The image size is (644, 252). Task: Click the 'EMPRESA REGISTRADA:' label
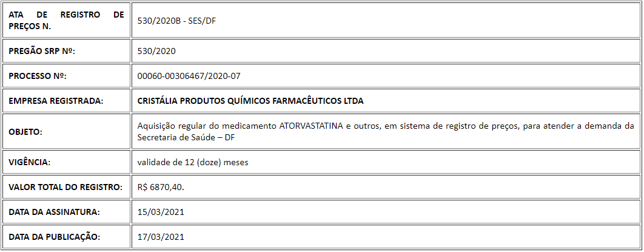tap(55, 101)
